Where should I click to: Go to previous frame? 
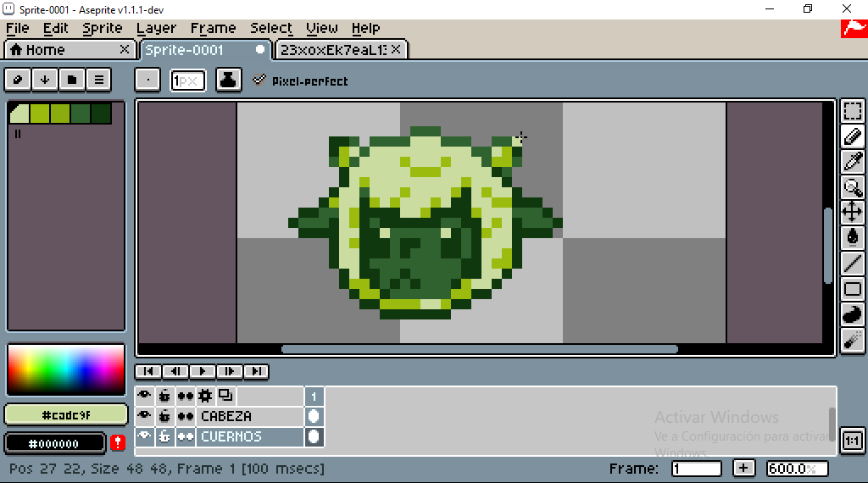pyautogui.click(x=175, y=371)
